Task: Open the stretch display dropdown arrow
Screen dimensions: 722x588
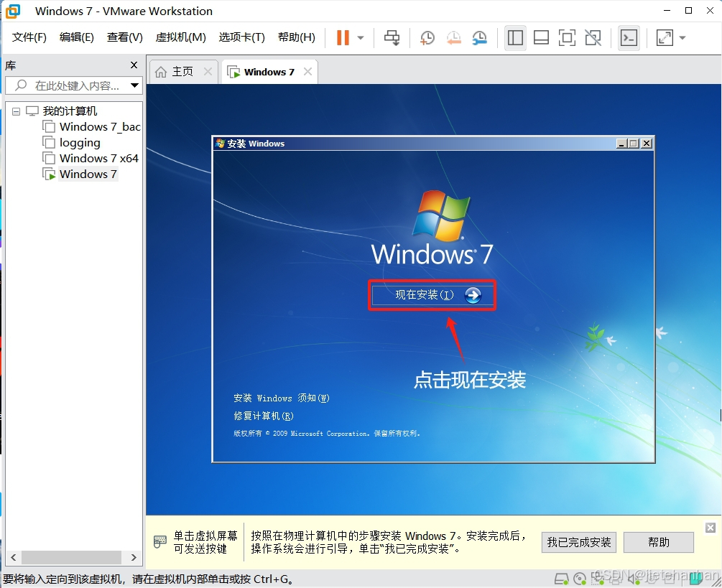Action: tap(682, 38)
